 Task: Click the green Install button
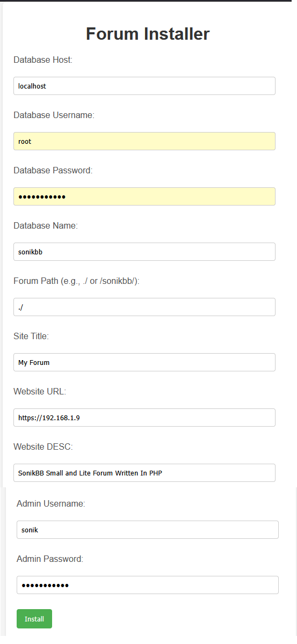tap(34, 618)
